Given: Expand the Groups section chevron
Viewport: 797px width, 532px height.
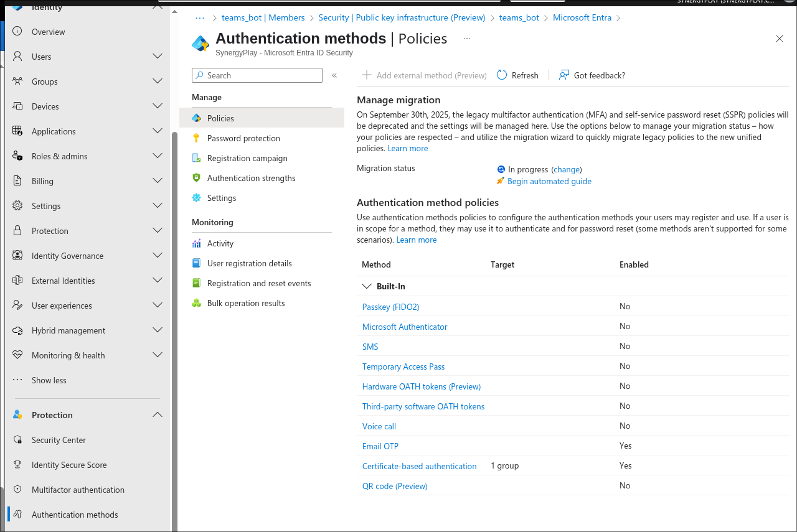Looking at the screenshot, I should [158, 81].
